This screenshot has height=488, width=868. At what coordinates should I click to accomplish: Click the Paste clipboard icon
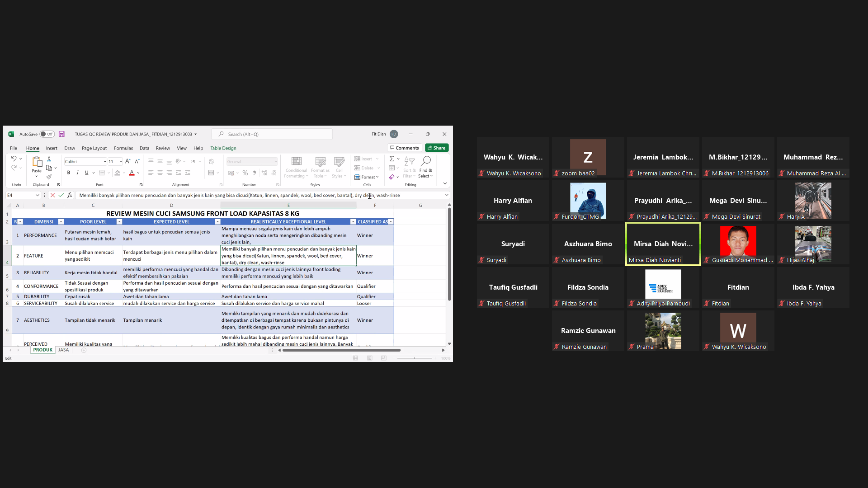pyautogui.click(x=37, y=162)
